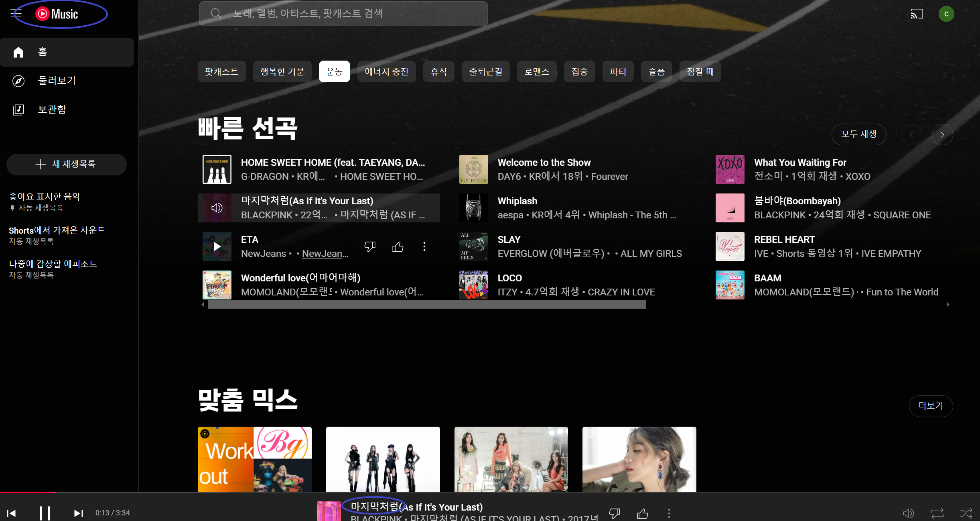Play BAAM by MOMOLAND
The image size is (980, 521).
point(730,285)
